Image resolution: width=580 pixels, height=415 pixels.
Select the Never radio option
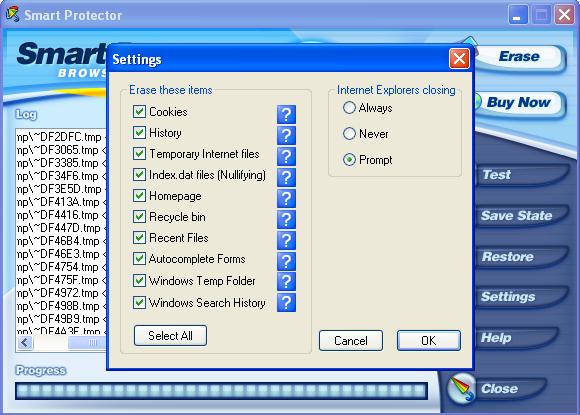349,134
